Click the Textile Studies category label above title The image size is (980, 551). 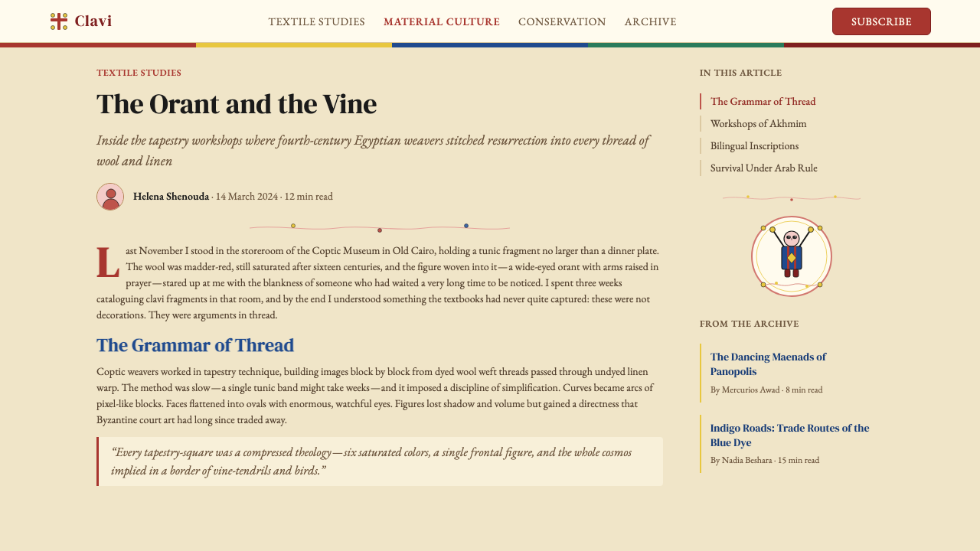[x=139, y=73]
